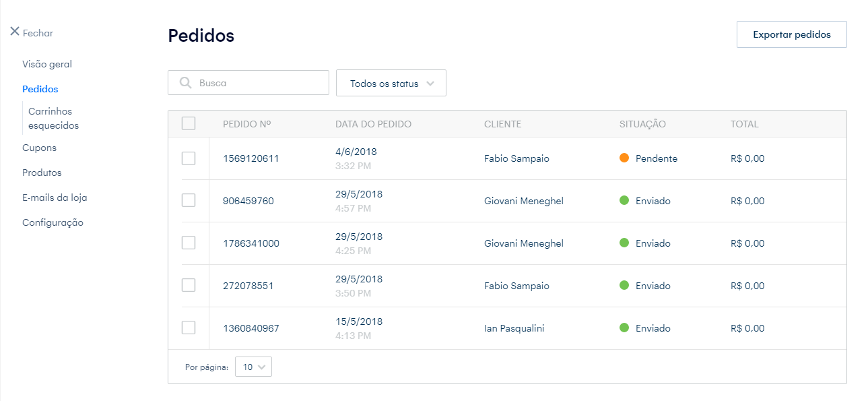Click the X close icon beside Fechar
Viewport: 868px width, 401px height.
pos(15,32)
